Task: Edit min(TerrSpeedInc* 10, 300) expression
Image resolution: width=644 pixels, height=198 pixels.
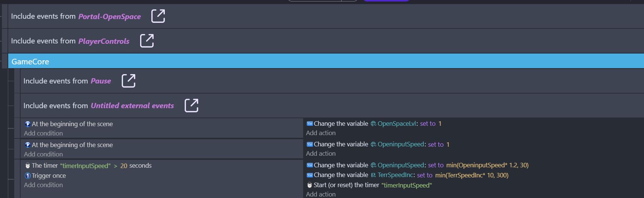Action: [x=472, y=175]
